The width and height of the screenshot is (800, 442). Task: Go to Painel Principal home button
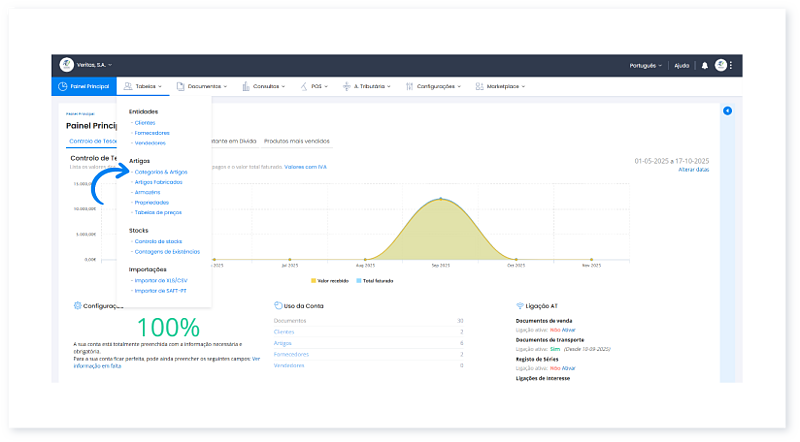click(83, 87)
